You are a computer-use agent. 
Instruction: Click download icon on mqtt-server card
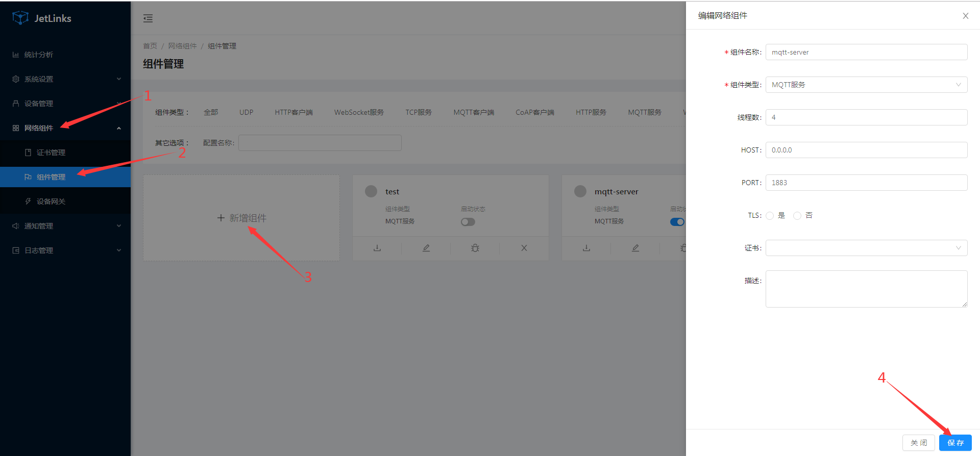pos(586,248)
